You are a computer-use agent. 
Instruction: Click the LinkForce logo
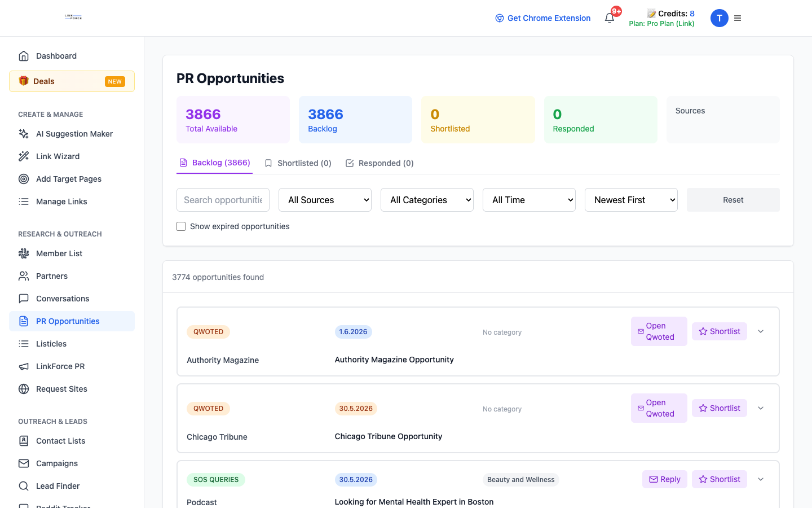pyautogui.click(x=73, y=17)
